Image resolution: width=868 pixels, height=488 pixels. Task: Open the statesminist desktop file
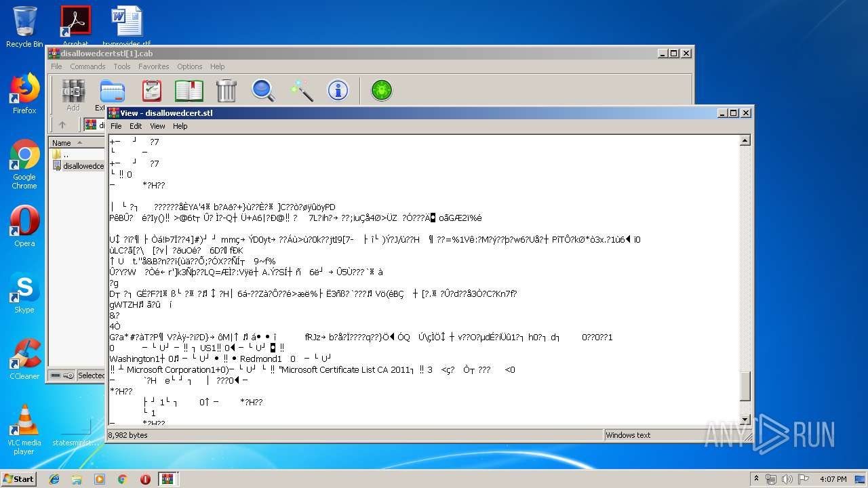point(75,430)
